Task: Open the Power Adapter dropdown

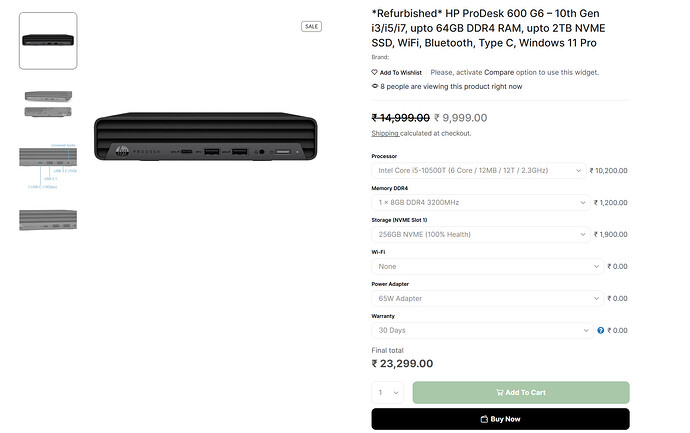Action: point(488,298)
